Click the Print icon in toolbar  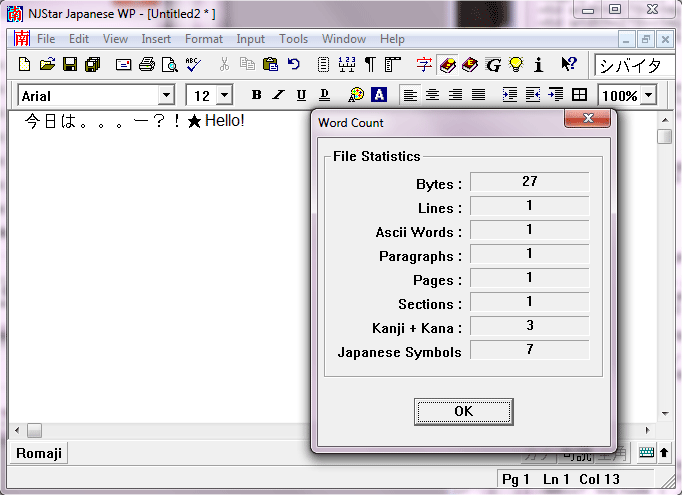[x=147, y=65]
